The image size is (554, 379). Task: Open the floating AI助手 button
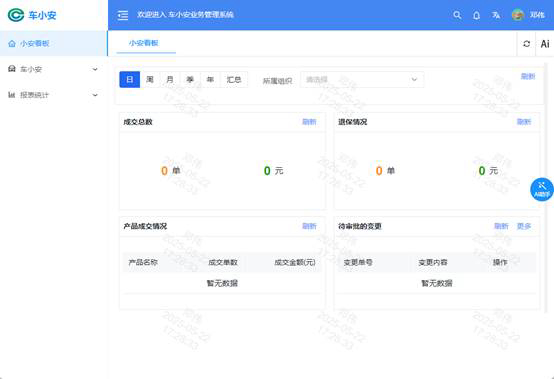tap(542, 190)
